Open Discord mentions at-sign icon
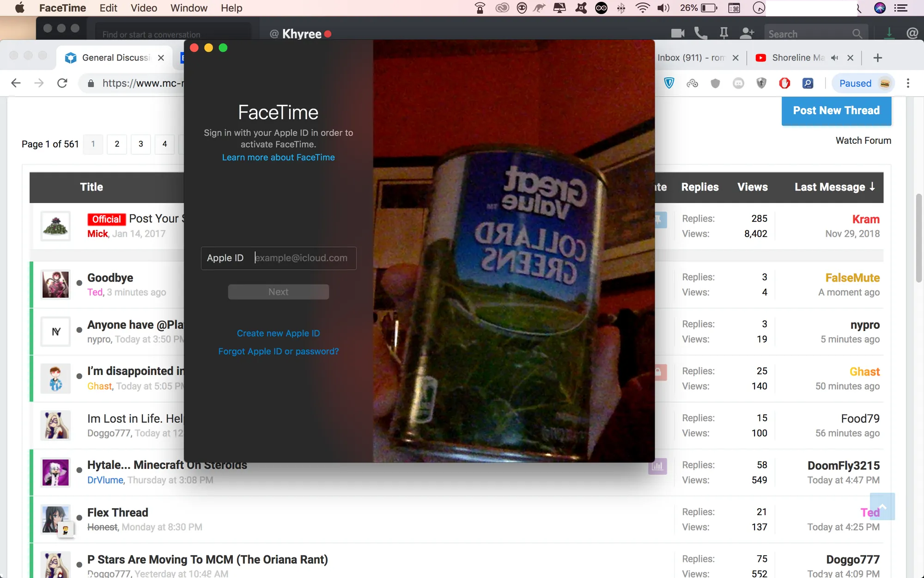This screenshot has width=924, height=578. click(912, 33)
